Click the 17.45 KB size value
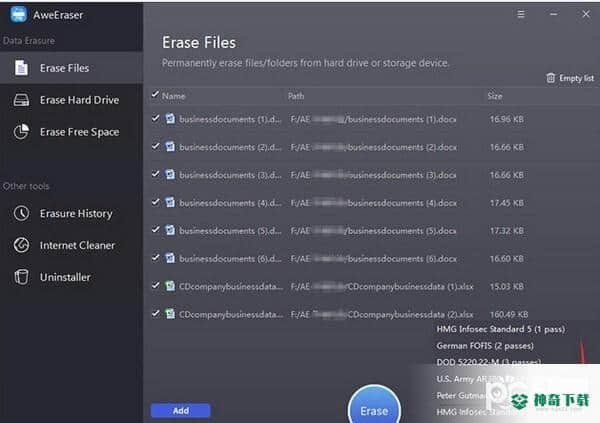 507,203
